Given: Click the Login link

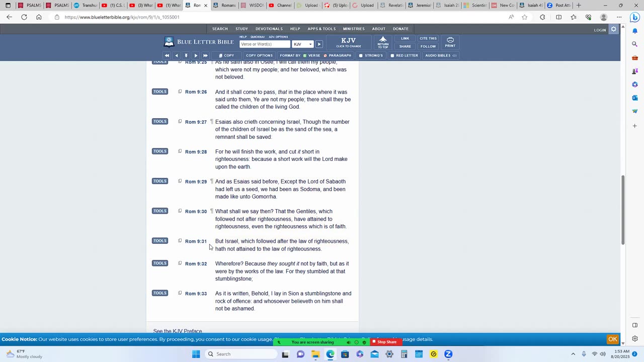Looking at the screenshot, I should point(600,30).
